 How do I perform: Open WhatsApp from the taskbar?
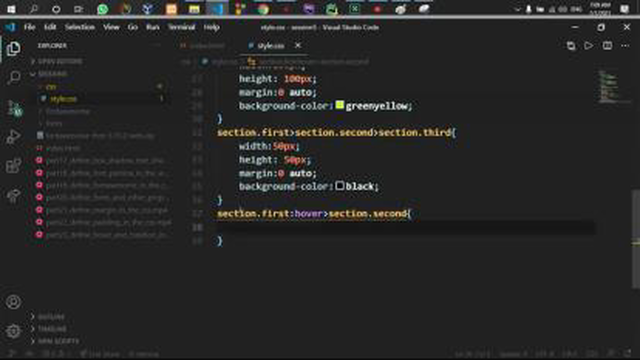(103, 9)
